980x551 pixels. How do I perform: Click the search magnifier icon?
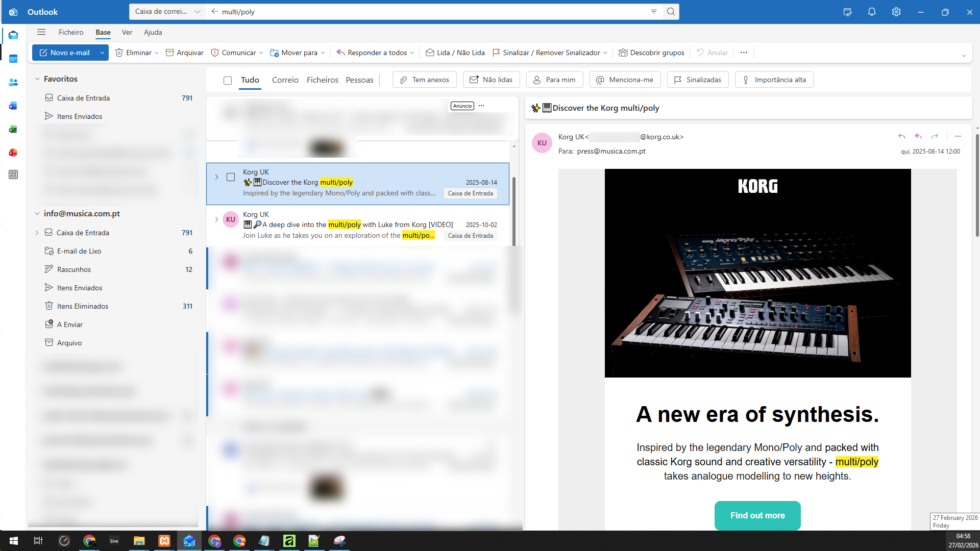671,12
